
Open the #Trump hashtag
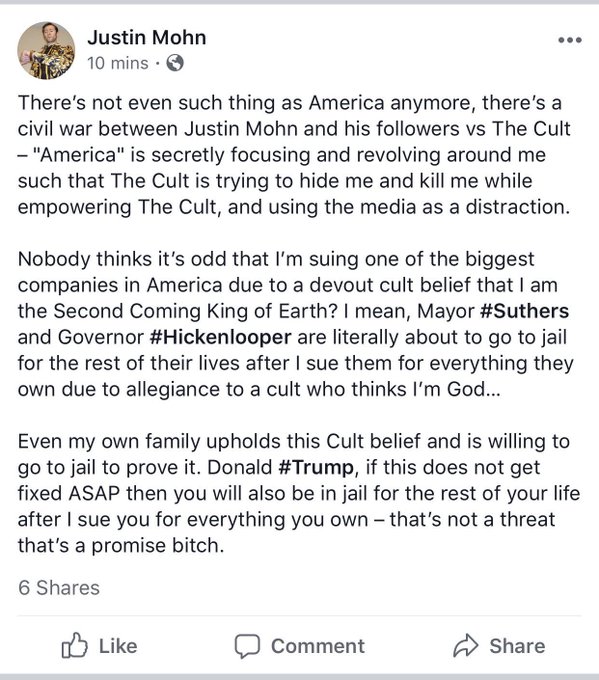pos(316,468)
